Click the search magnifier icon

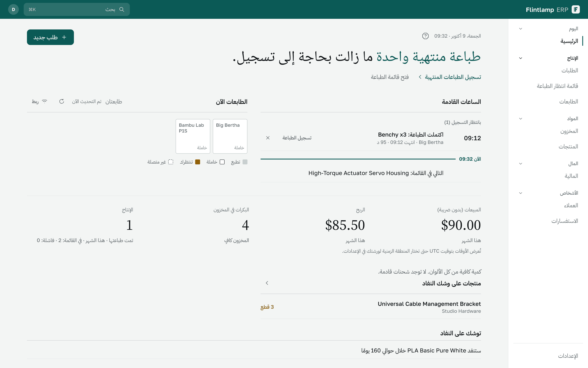[x=122, y=9]
